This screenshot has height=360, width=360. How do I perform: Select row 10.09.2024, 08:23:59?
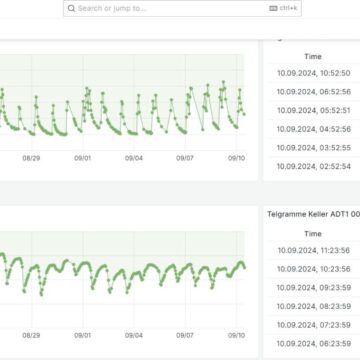click(313, 306)
